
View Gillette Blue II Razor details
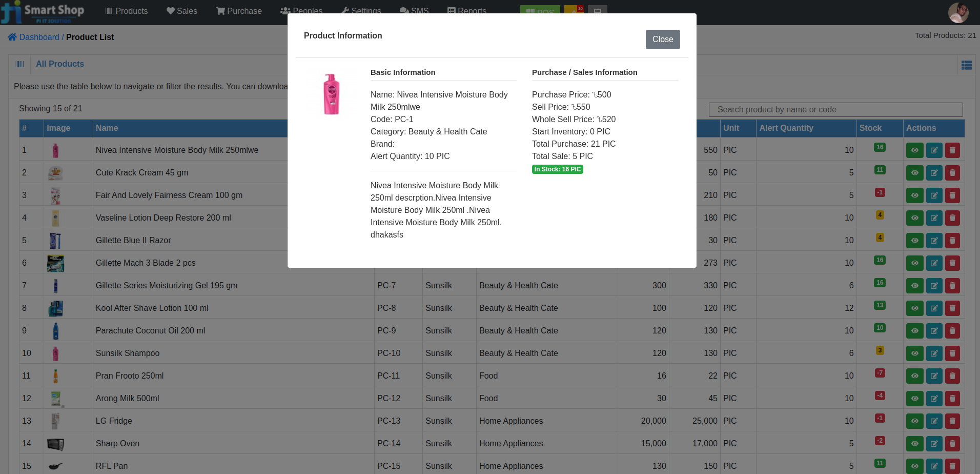[x=914, y=240]
